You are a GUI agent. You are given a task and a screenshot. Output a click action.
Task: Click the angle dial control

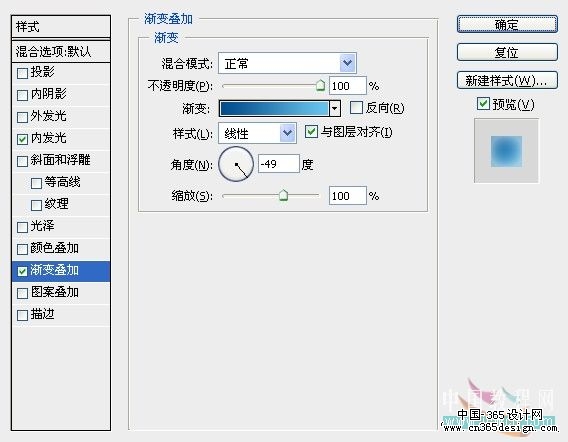(x=236, y=164)
